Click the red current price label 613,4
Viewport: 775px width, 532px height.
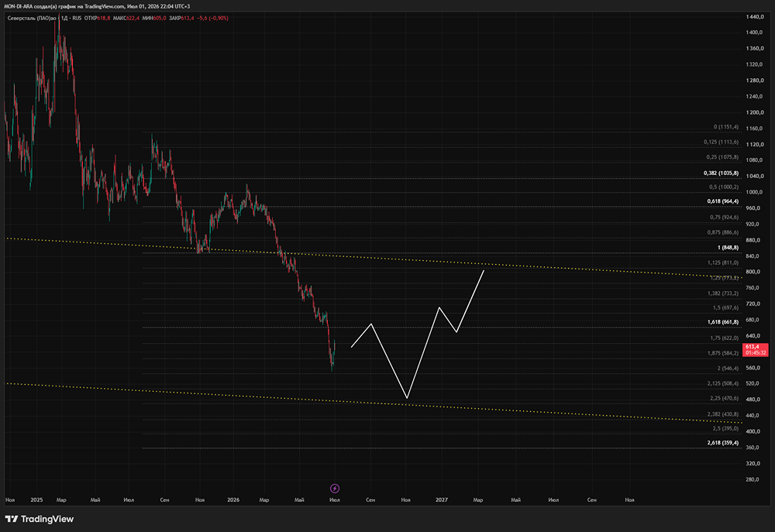click(755, 350)
